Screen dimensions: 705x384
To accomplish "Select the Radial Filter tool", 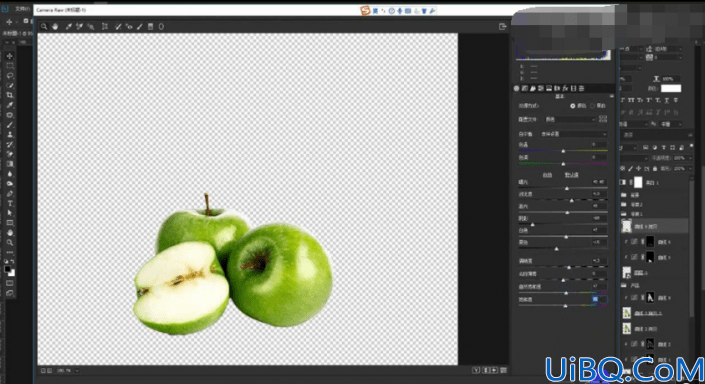I will click(161, 27).
